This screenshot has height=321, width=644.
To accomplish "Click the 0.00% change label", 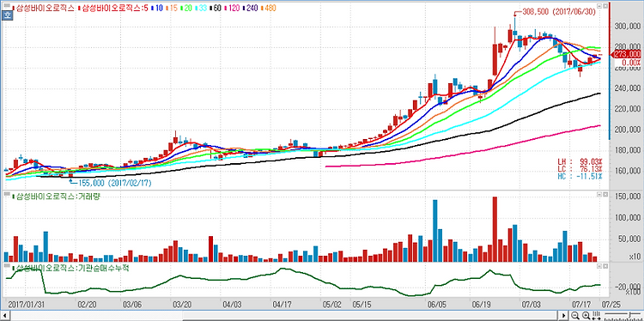I will [x=630, y=63].
